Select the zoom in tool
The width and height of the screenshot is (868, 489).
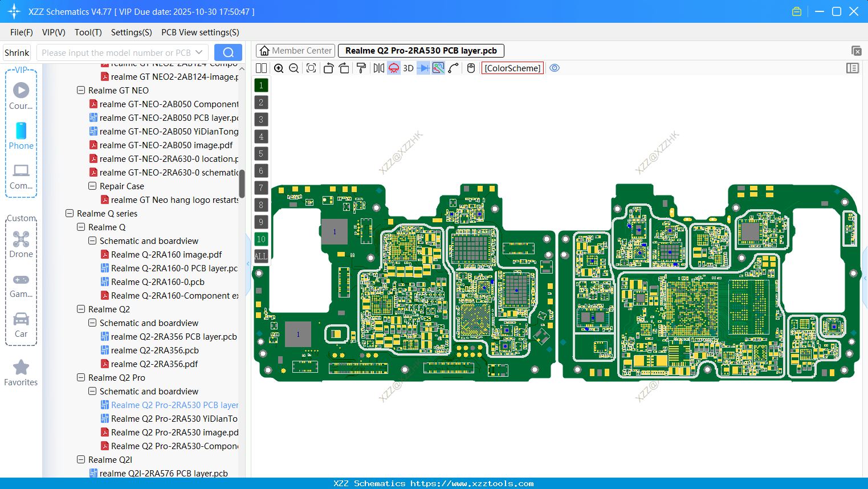pos(279,68)
